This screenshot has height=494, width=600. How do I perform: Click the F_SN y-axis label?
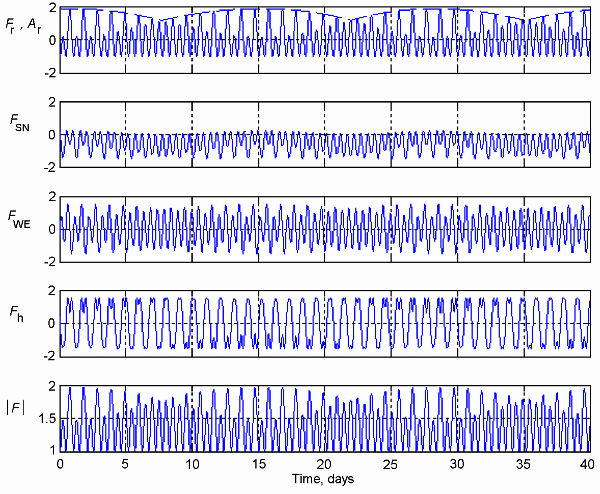click(x=19, y=122)
